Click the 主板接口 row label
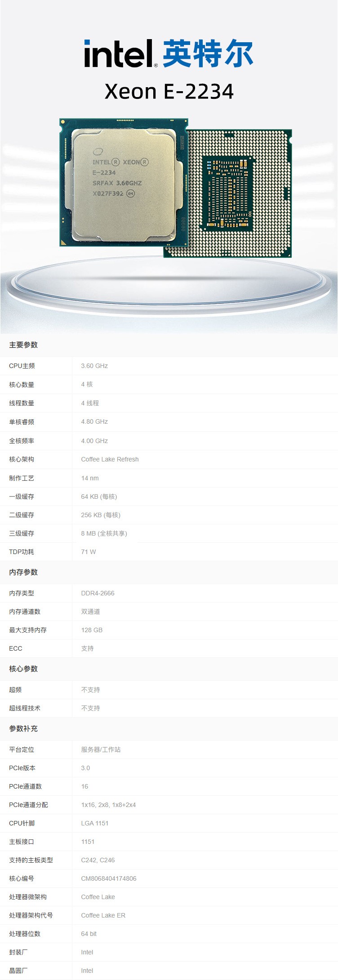The height and width of the screenshot is (980, 338). 22,842
